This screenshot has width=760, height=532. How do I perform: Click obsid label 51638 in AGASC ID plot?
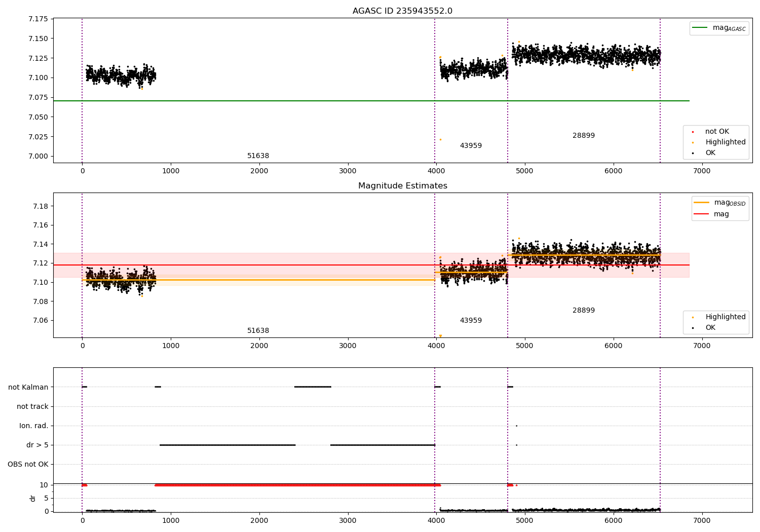258,156
